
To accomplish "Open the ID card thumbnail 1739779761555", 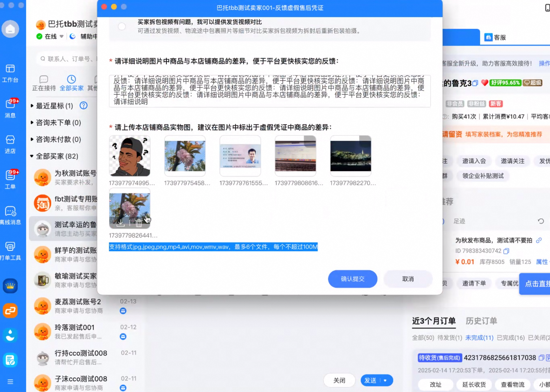I will coord(240,156).
